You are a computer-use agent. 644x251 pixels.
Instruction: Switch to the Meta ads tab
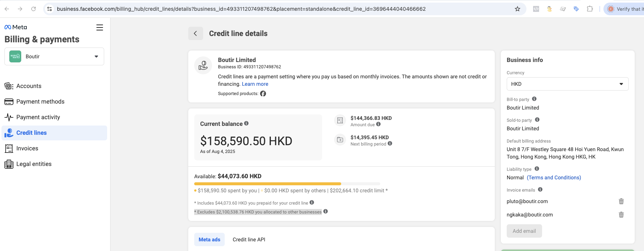209,239
